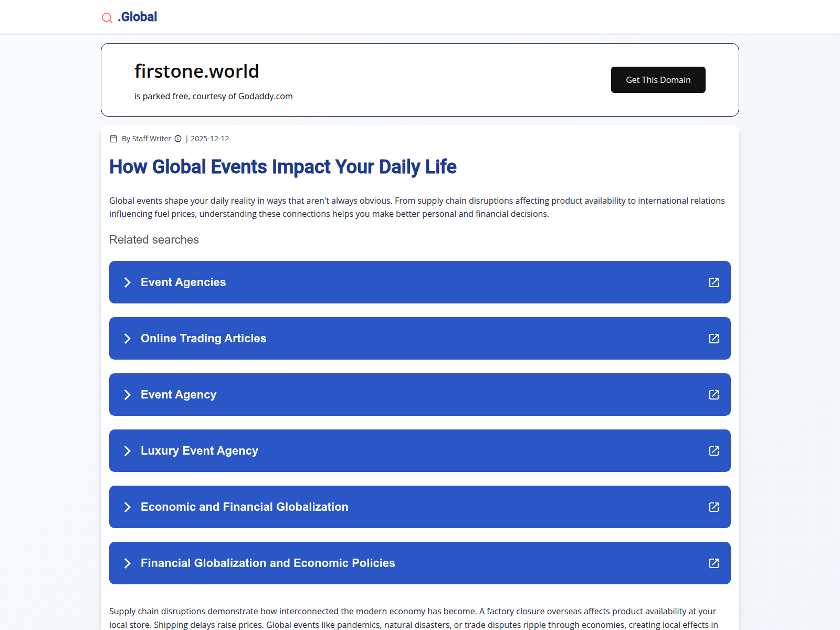Click the parked free courtesy of Godaddy.com text
The image size is (840, 630).
214,96
